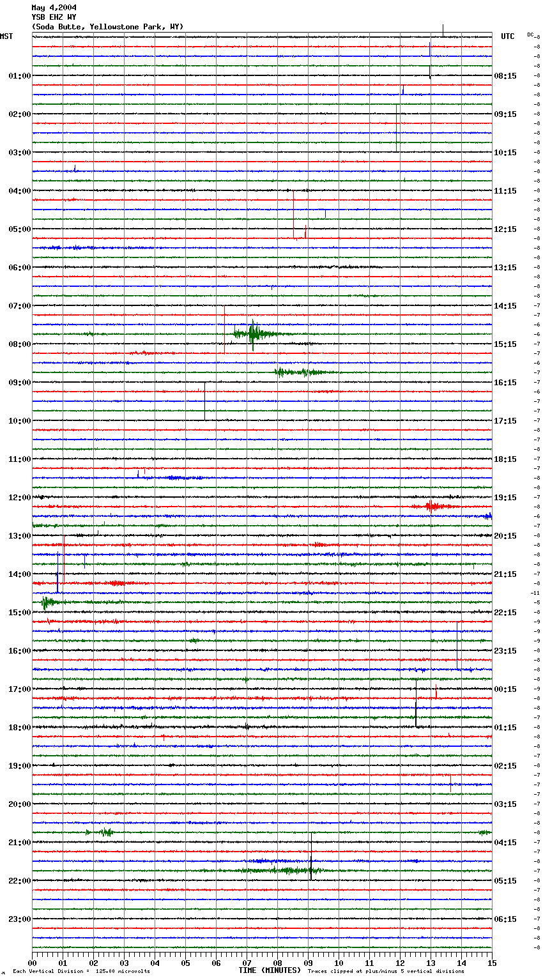Click the 18:15 UTC label
This screenshot has height=980, width=543.
pos(505,459)
